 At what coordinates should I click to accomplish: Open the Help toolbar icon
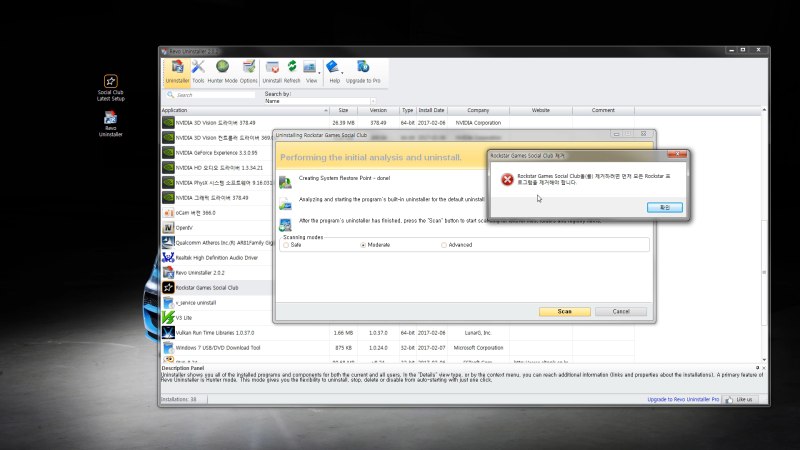click(333, 67)
